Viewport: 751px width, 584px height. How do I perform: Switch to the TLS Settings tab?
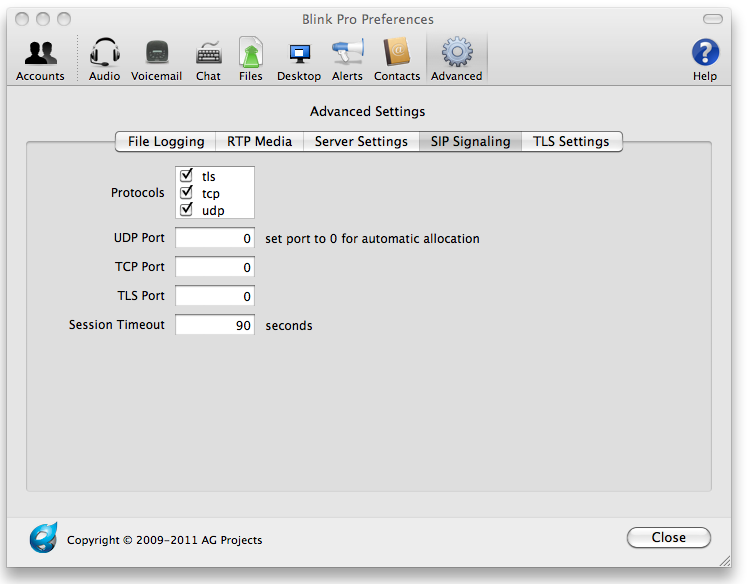pos(571,142)
